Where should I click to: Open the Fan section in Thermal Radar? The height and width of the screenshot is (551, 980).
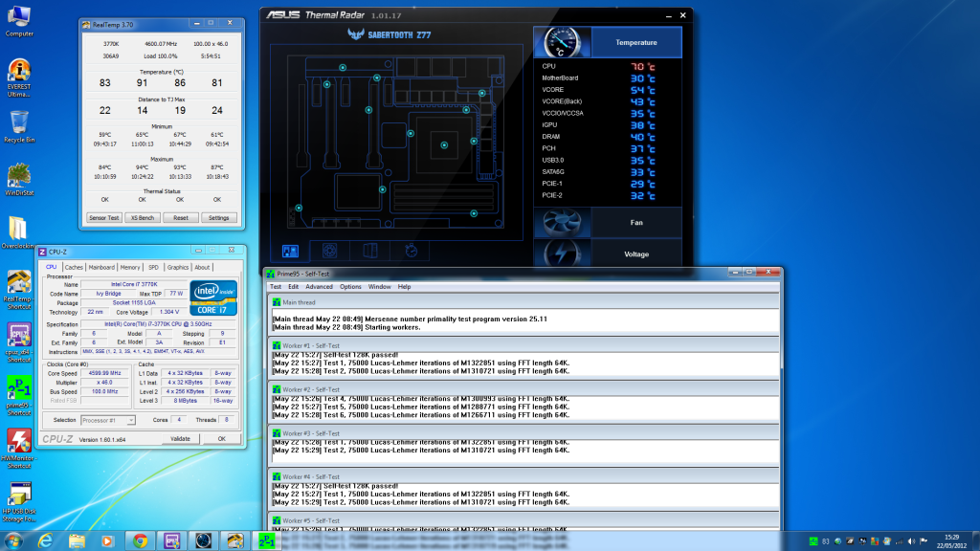coord(636,223)
